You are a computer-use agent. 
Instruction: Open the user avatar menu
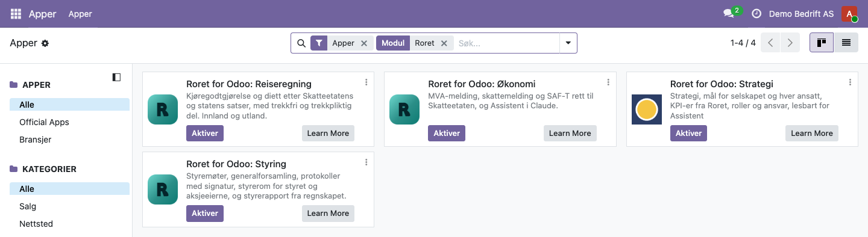tap(849, 13)
